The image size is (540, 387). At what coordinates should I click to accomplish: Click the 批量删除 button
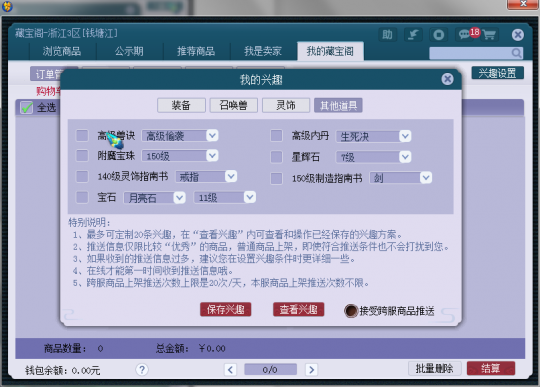(434, 368)
